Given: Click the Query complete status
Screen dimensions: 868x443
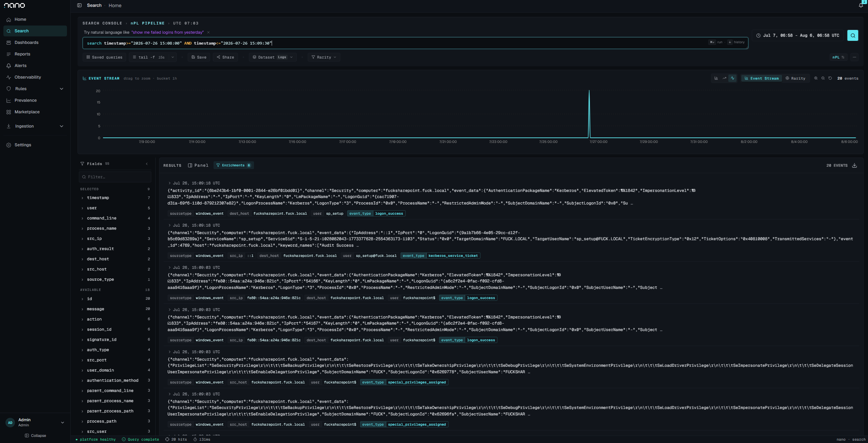Looking at the screenshot, I should (x=141, y=440).
